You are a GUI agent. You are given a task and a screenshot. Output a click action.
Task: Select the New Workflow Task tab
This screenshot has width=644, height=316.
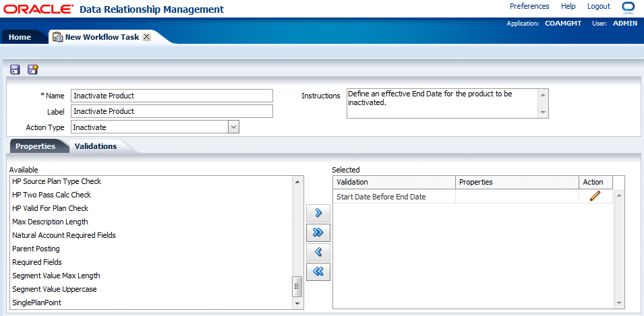102,37
